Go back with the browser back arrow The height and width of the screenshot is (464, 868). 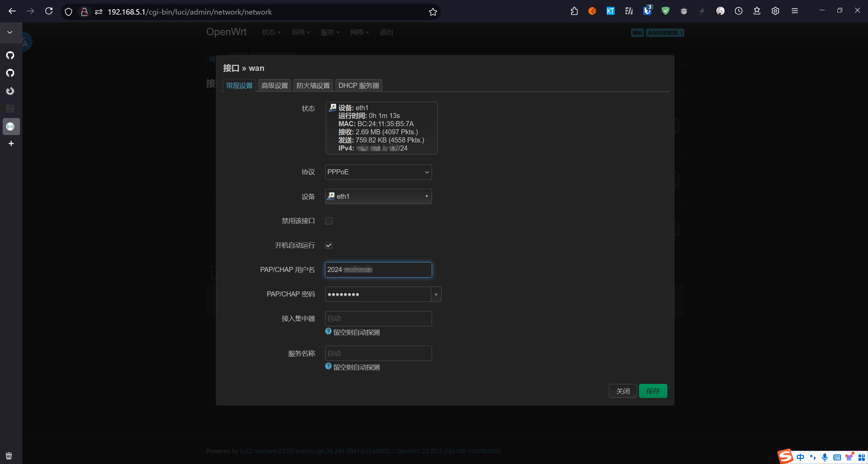point(12,11)
